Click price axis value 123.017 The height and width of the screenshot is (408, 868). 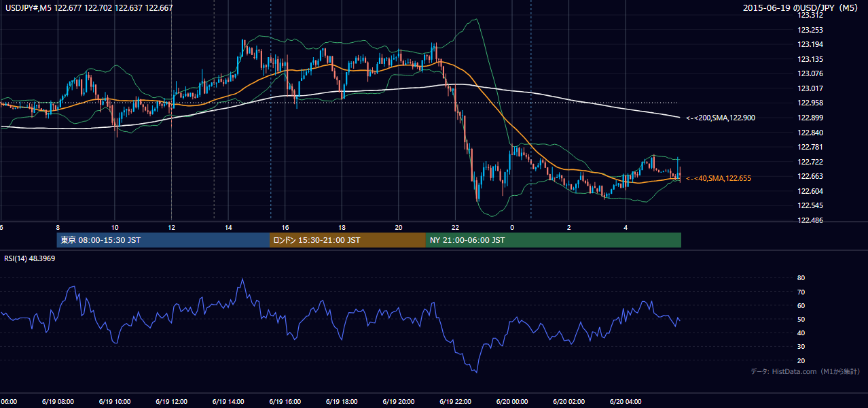pyautogui.click(x=810, y=88)
